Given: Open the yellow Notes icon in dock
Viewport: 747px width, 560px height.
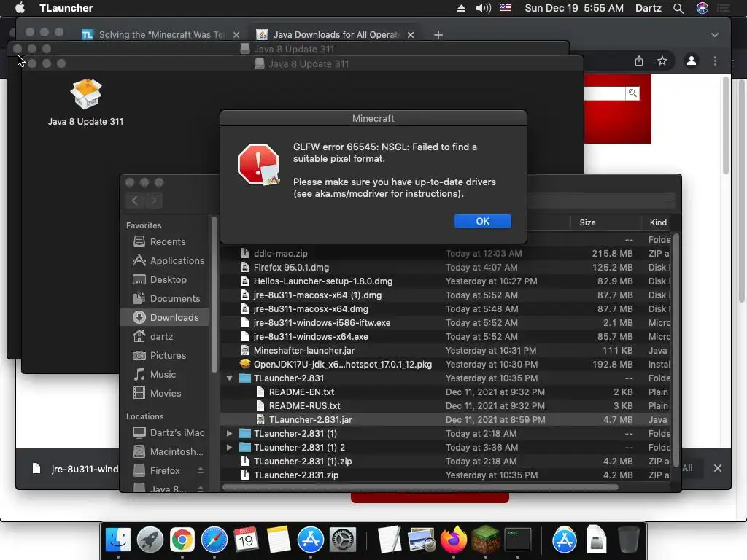Looking at the screenshot, I should (278, 540).
